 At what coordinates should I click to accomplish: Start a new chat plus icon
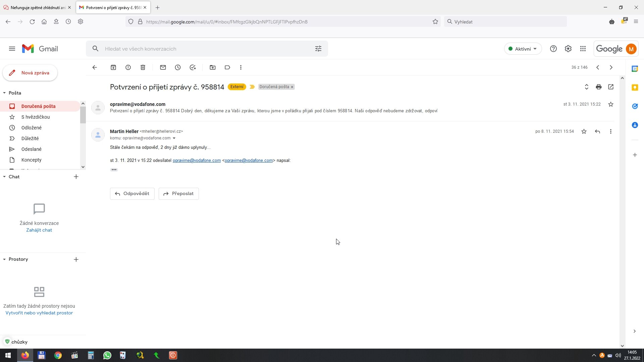(76, 177)
